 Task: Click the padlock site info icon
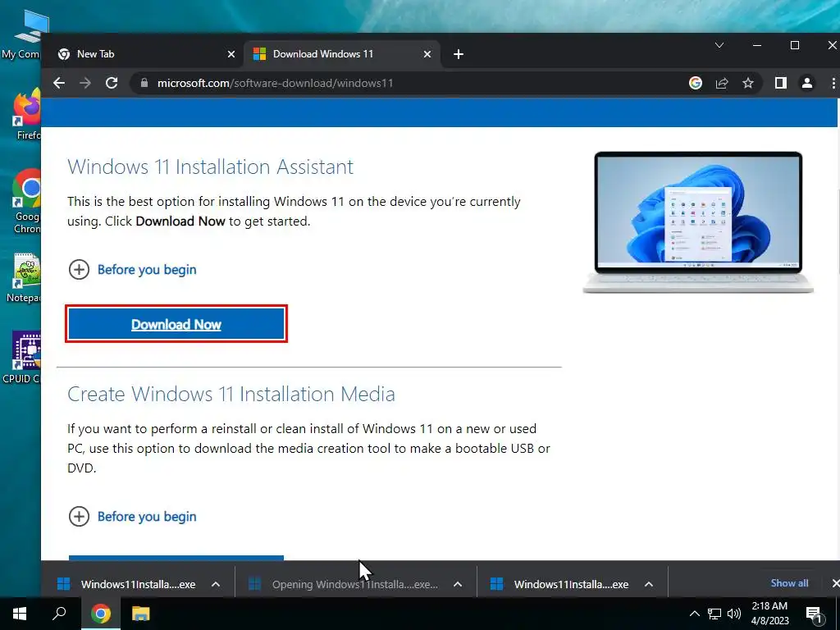144,83
